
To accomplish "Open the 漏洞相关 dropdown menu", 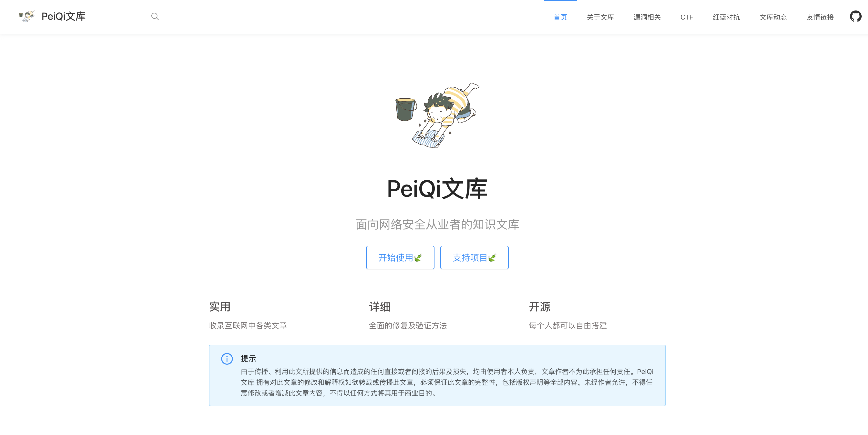I will pos(647,17).
